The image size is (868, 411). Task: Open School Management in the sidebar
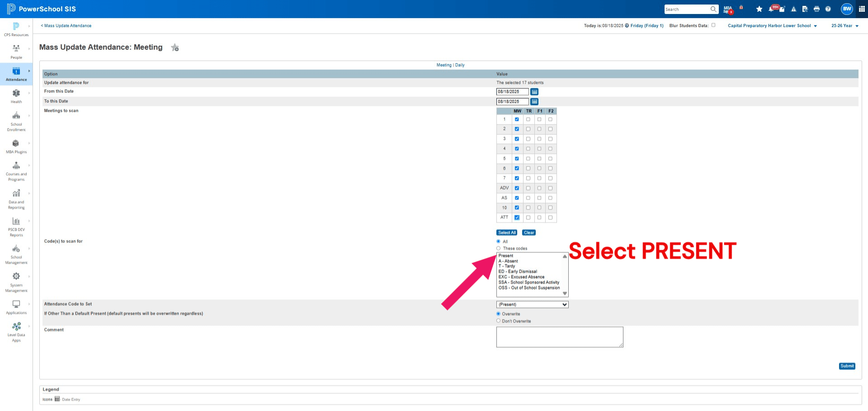tap(16, 254)
